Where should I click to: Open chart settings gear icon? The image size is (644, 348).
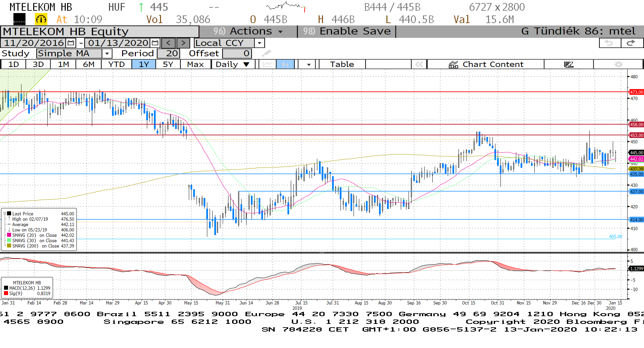click(x=618, y=64)
